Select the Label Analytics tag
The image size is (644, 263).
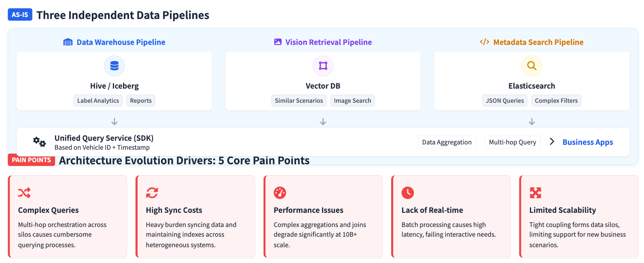click(98, 101)
